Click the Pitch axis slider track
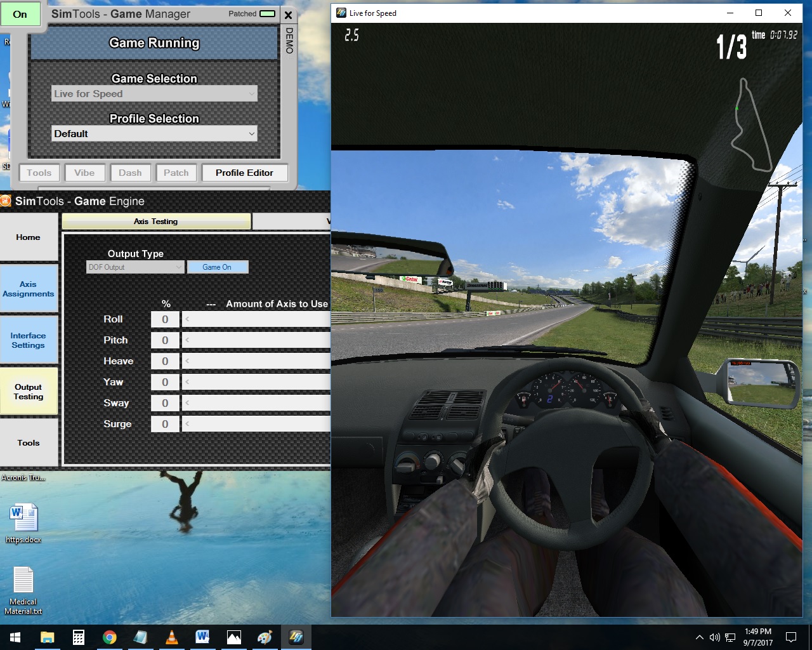 point(256,341)
